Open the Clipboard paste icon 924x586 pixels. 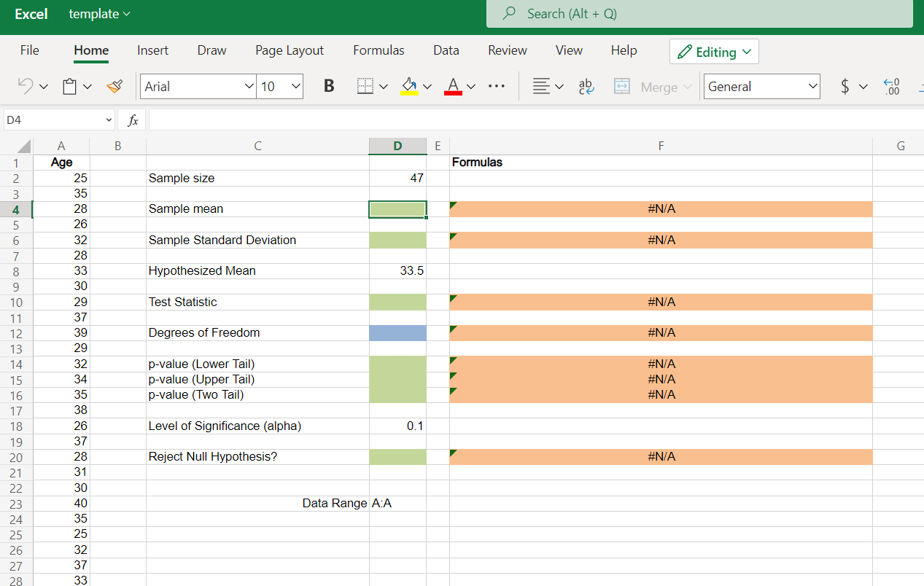click(x=69, y=85)
